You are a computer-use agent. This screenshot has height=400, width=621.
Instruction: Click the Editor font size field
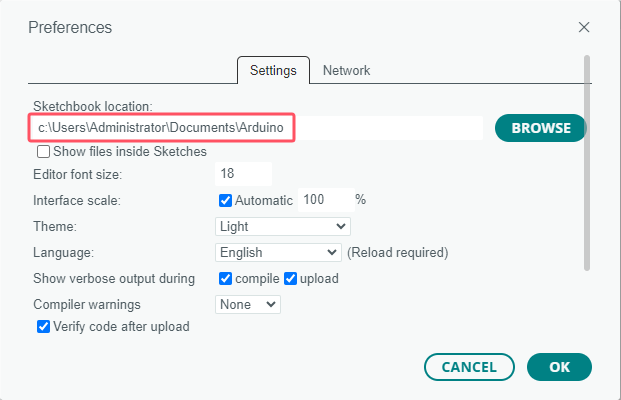pos(244,174)
